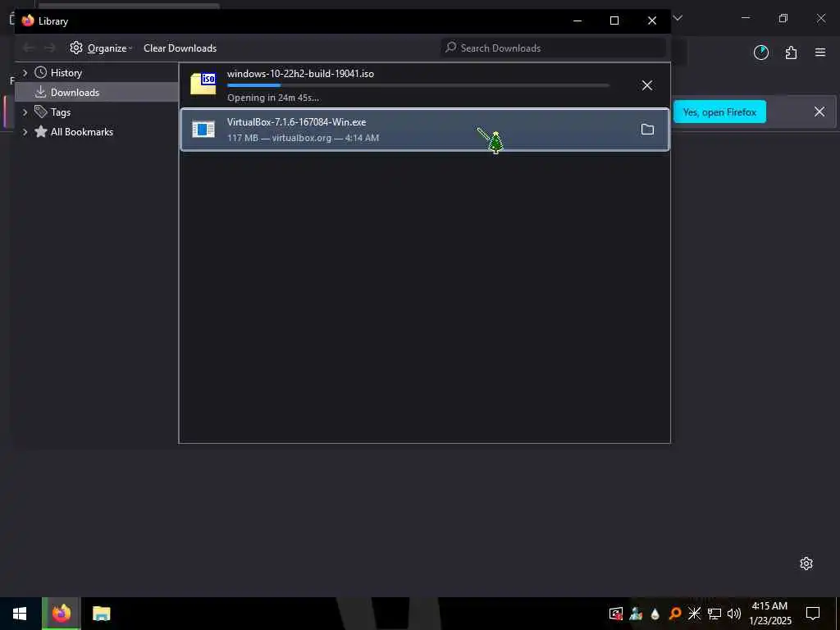
Task: Maximize the Library window
Action: [614, 21]
